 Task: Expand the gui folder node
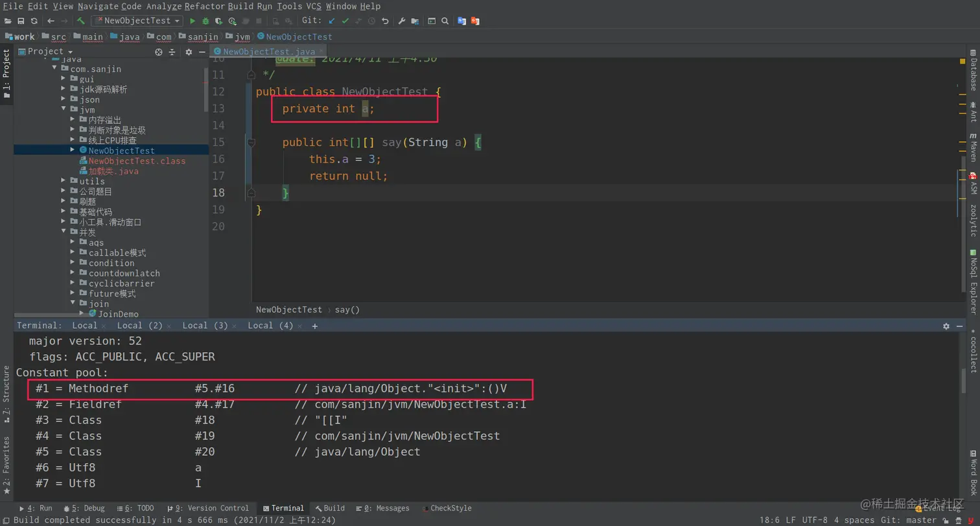coord(64,78)
